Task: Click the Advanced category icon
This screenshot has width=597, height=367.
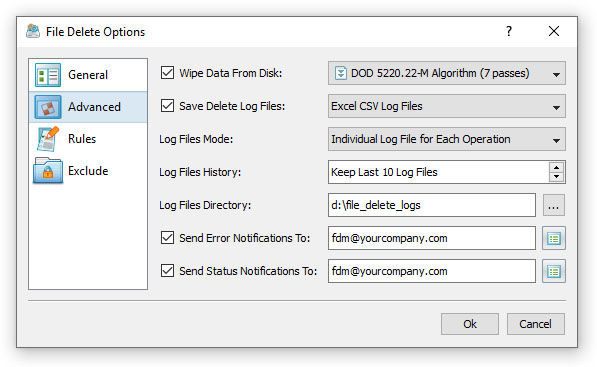Action: 48,107
